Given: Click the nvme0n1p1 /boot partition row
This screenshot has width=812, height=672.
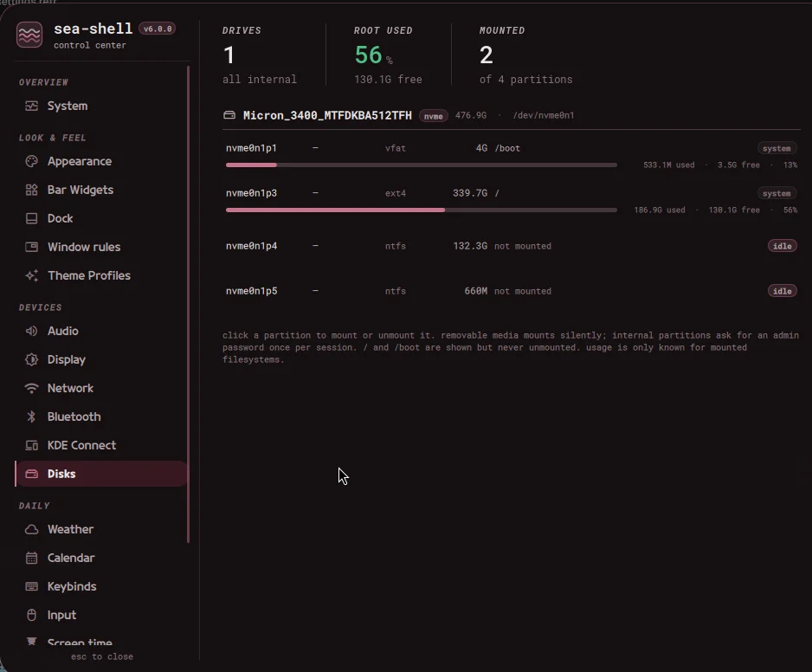Looking at the screenshot, I should click(511, 155).
